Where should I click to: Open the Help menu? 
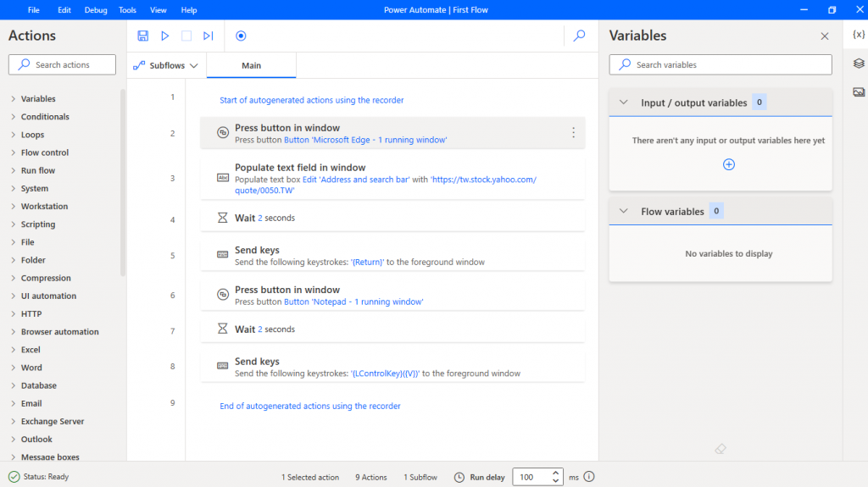(x=189, y=10)
